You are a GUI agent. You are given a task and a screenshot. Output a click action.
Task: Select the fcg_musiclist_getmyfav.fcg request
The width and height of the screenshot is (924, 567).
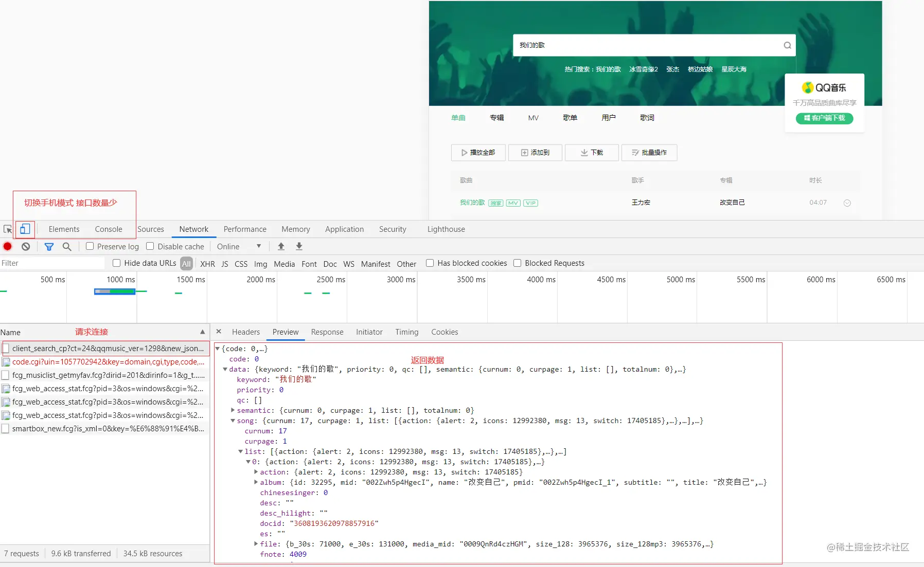click(105, 375)
